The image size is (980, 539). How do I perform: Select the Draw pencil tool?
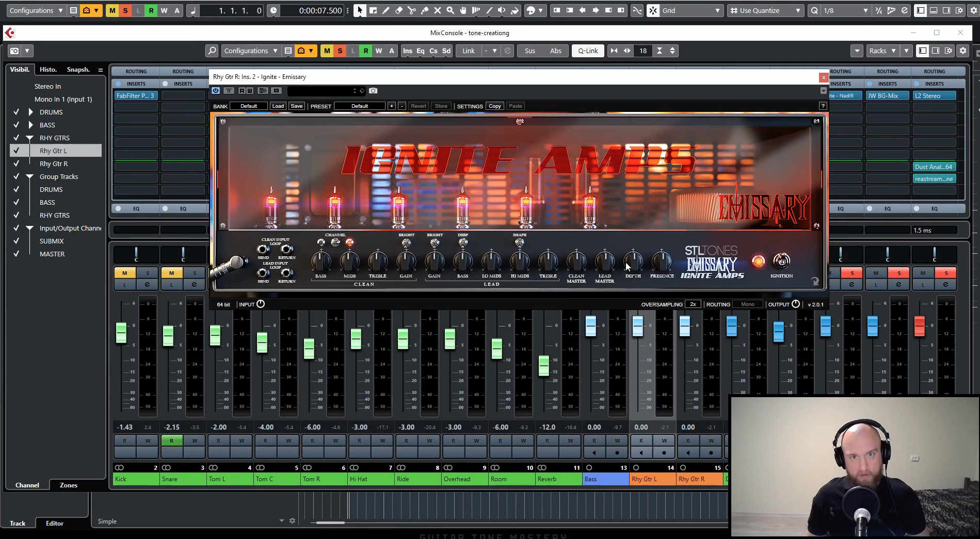385,10
